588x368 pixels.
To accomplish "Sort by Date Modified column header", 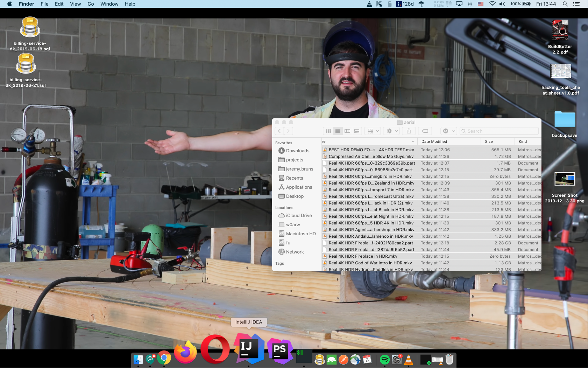I will click(x=449, y=141).
